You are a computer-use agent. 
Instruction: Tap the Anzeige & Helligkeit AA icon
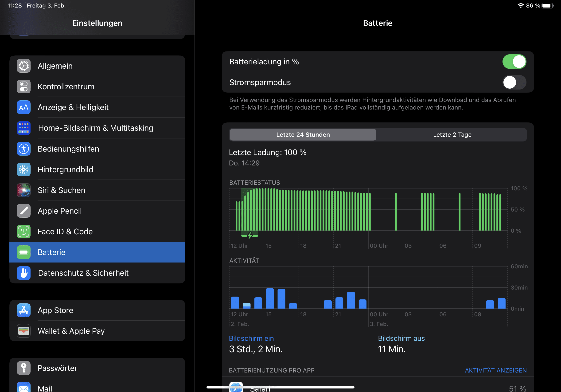[24, 107]
